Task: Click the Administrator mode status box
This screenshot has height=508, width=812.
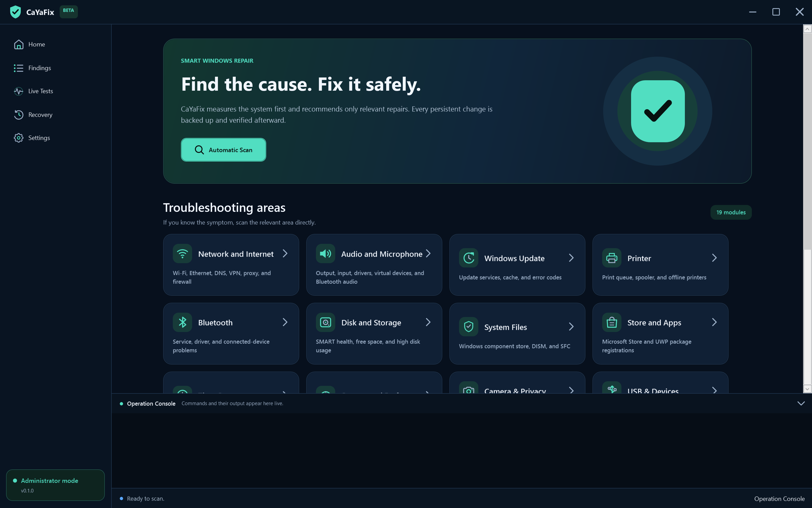Action: pos(55,485)
